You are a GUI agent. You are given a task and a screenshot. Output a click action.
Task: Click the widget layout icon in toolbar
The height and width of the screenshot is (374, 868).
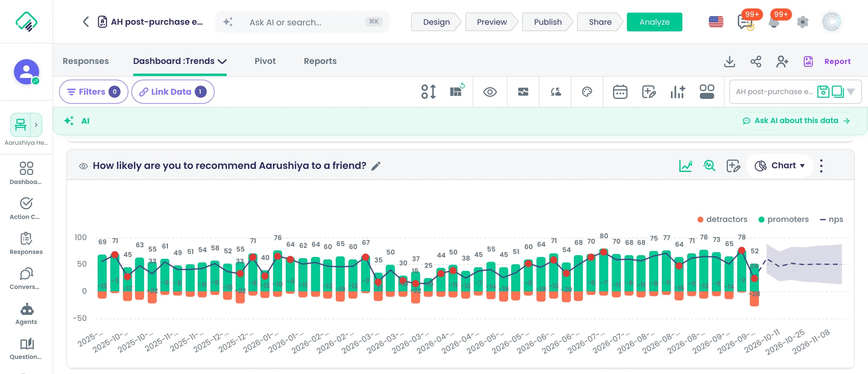click(706, 92)
